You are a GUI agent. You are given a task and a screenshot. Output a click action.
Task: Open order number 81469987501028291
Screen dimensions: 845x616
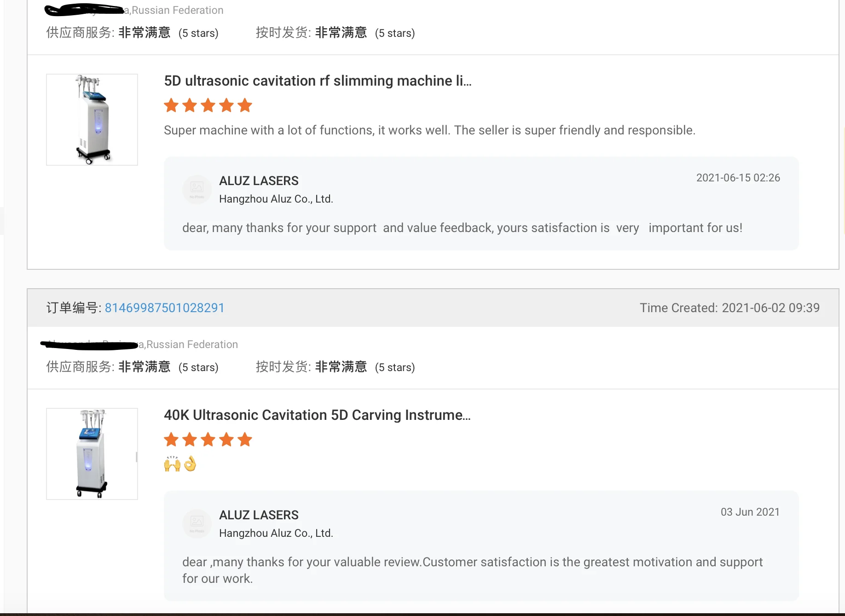coord(164,308)
